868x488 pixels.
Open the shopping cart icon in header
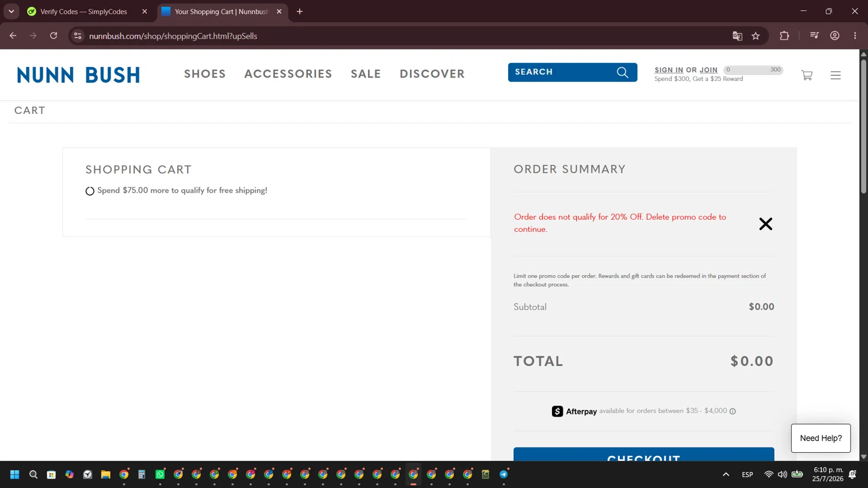[807, 75]
